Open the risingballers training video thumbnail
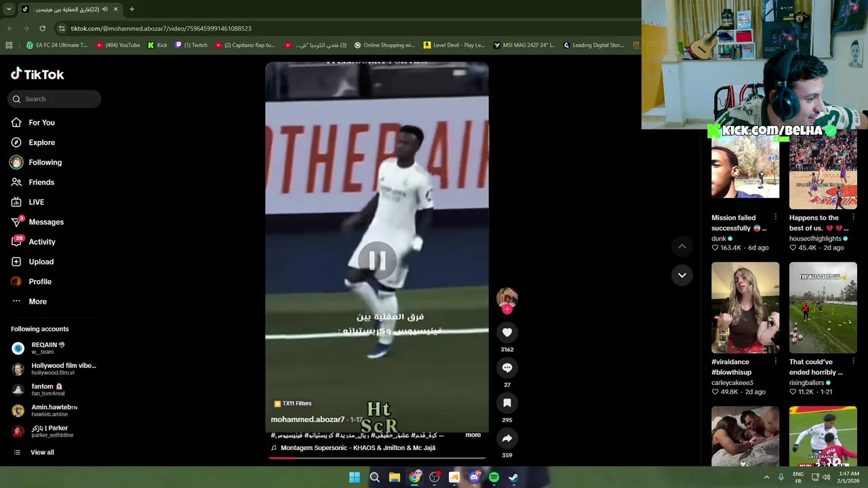868x488 pixels. (x=823, y=308)
